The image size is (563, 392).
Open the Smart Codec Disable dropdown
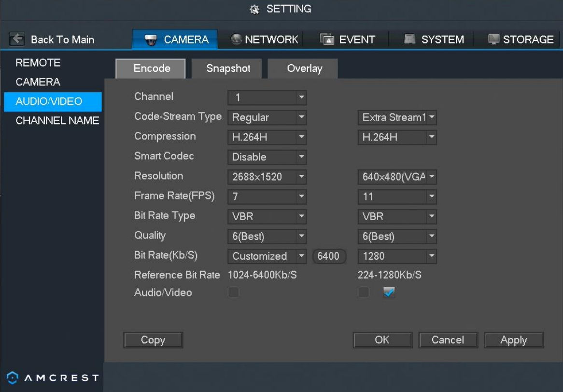point(267,157)
